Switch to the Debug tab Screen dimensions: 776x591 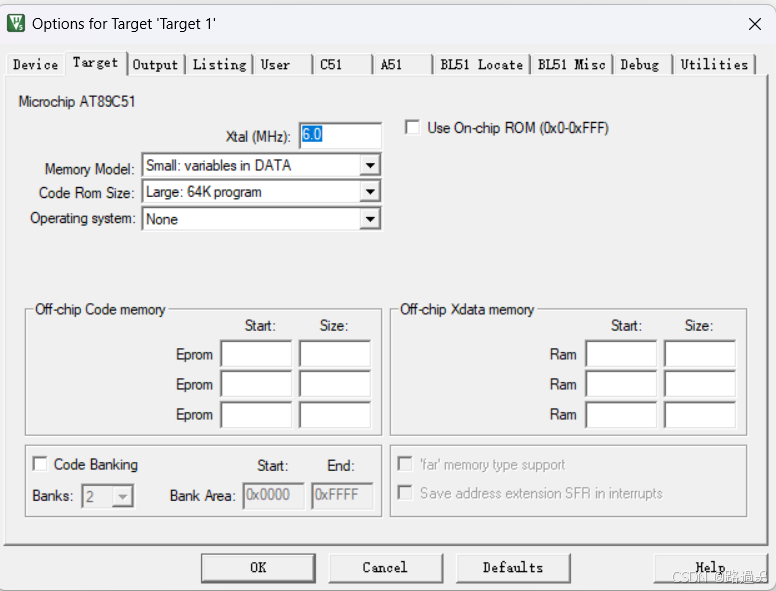tap(642, 64)
